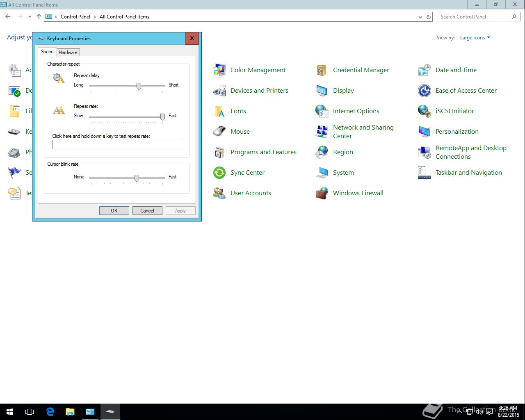Click the clock in system tray
This screenshot has height=420, width=525.
point(509,412)
